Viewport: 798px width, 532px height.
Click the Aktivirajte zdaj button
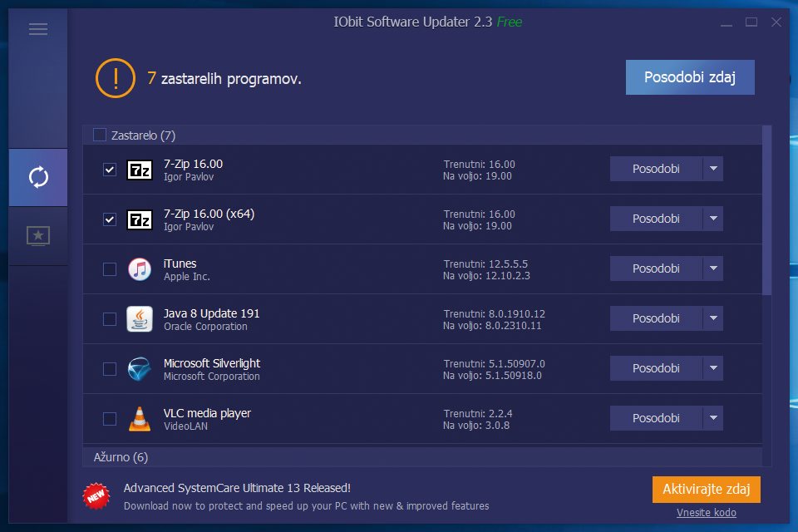(707, 490)
